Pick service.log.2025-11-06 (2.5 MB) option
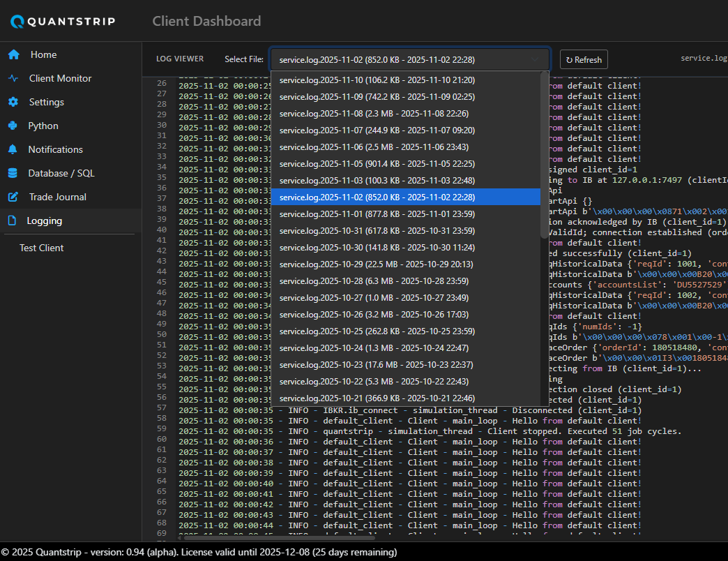The image size is (728, 561). (x=406, y=147)
